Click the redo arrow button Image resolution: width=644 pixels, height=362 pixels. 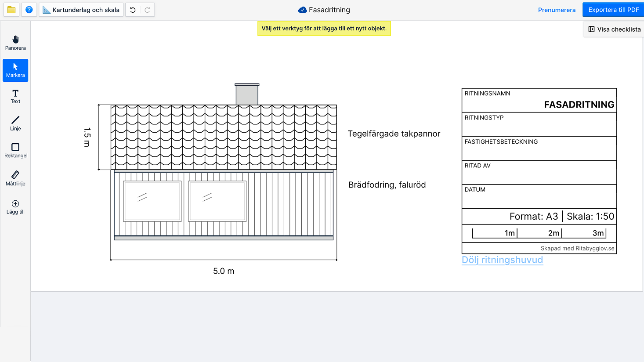pos(147,10)
